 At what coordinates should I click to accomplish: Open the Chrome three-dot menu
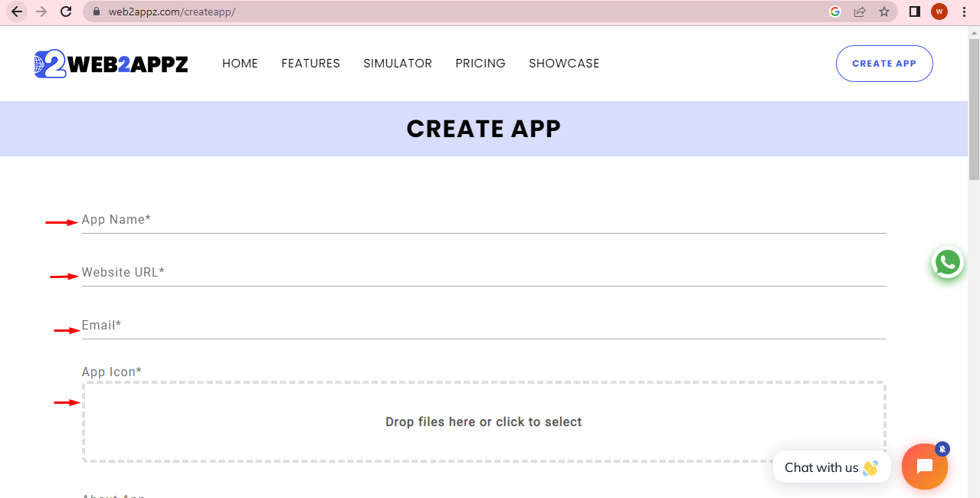(x=963, y=11)
